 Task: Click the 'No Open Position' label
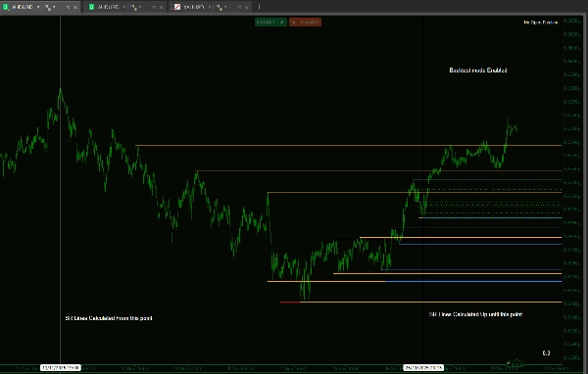(541, 23)
